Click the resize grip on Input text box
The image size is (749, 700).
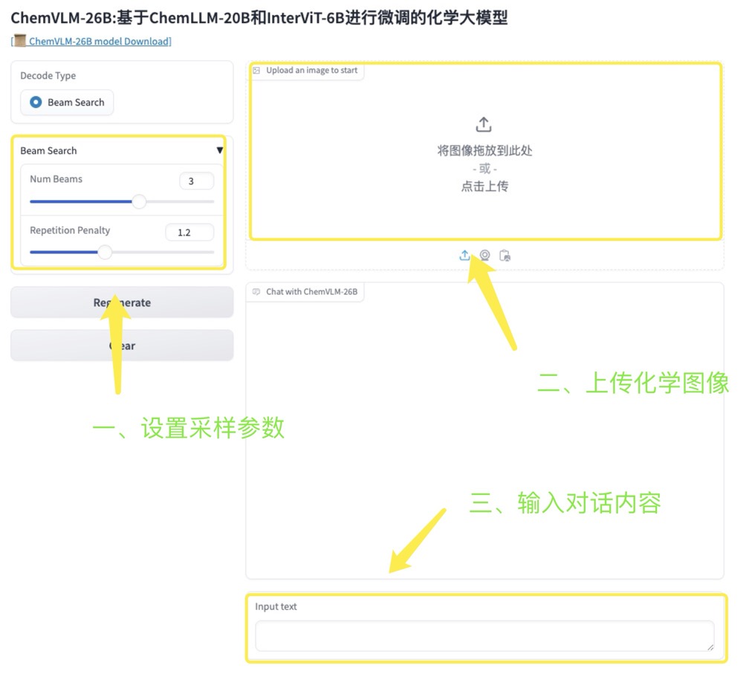(710, 647)
